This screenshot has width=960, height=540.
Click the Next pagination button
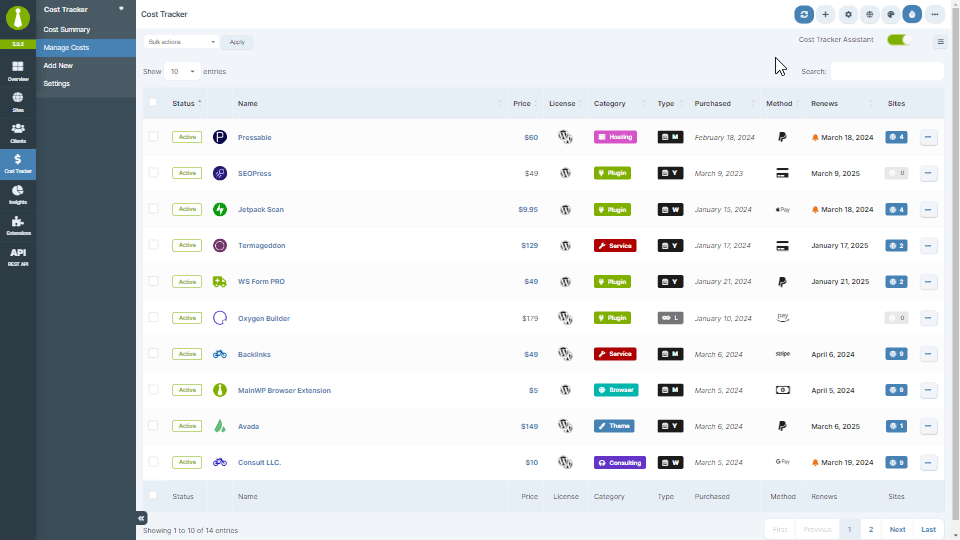898,530
